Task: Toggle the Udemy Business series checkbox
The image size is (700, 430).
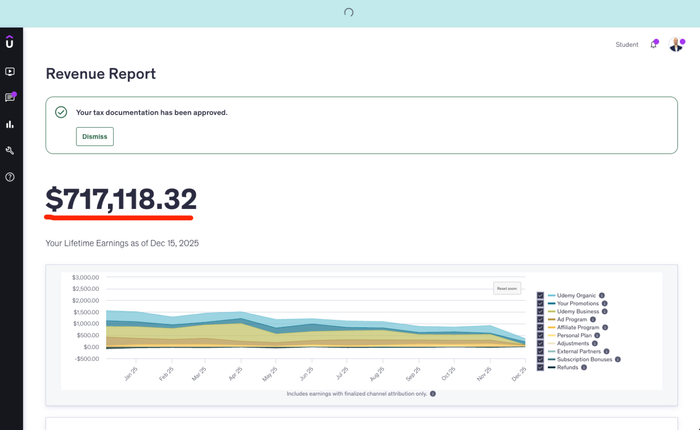Action: 540,311
